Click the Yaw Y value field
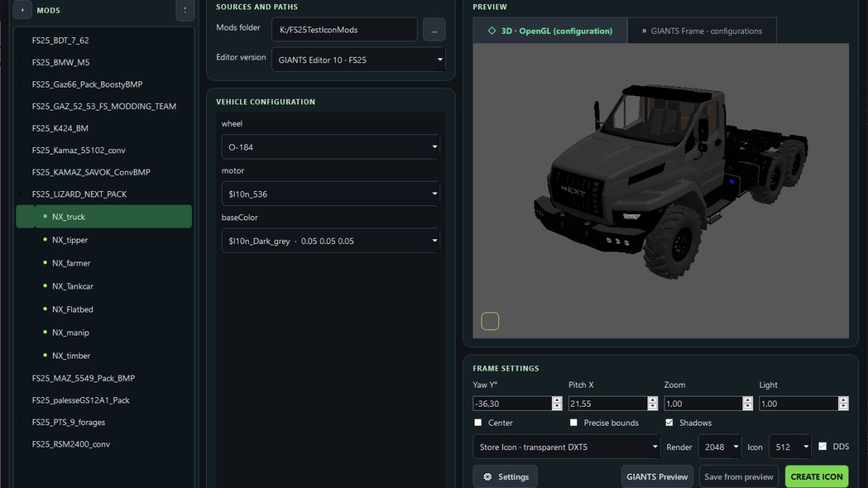 click(513, 403)
